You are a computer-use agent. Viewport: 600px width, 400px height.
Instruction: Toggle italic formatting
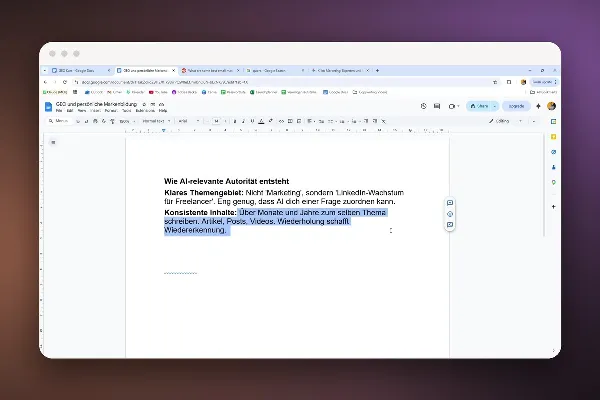tap(243, 121)
